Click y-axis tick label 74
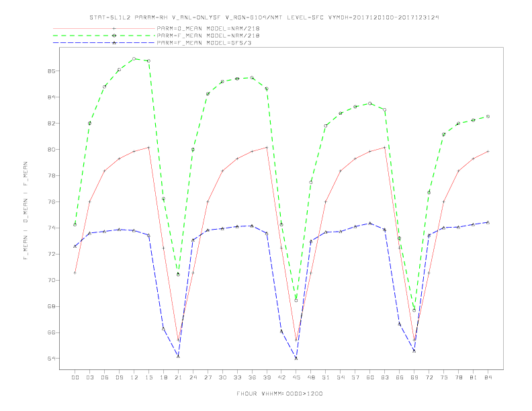The image size is (532, 411). click(50, 228)
